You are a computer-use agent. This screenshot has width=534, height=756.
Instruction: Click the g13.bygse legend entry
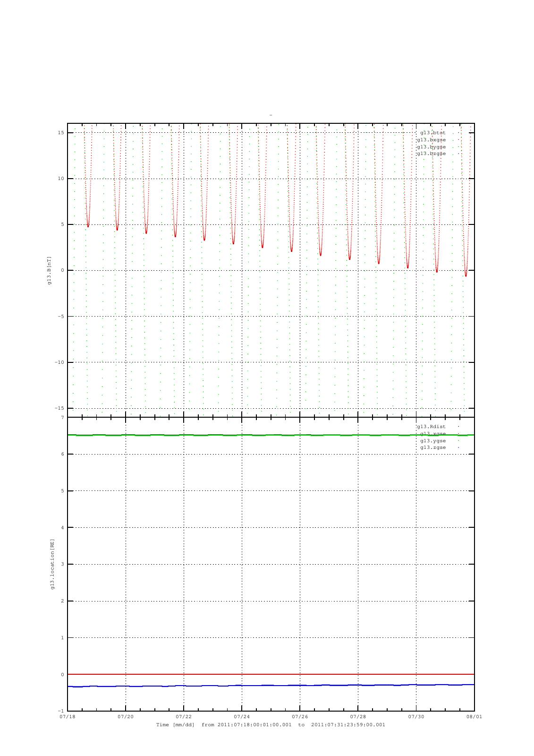tap(431, 147)
